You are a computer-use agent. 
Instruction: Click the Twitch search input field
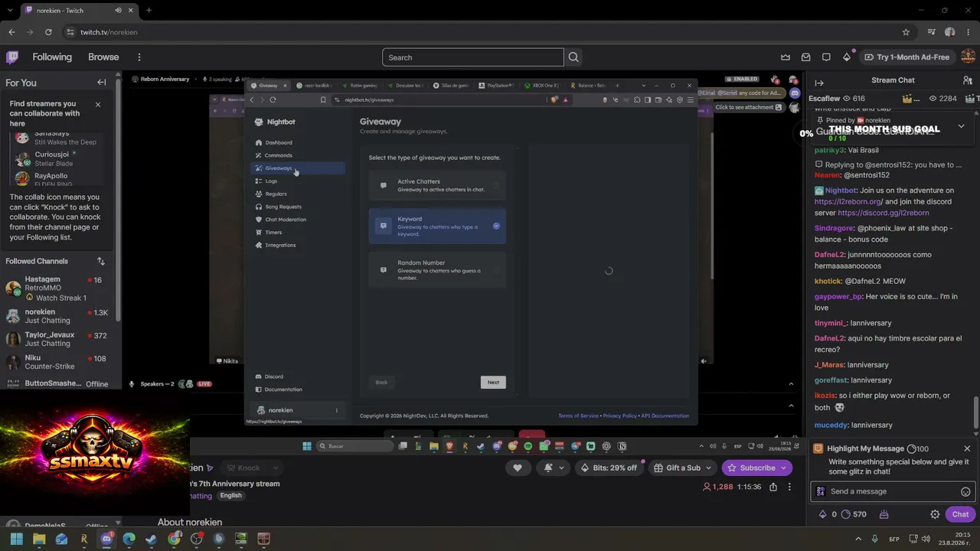coord(473,57)
